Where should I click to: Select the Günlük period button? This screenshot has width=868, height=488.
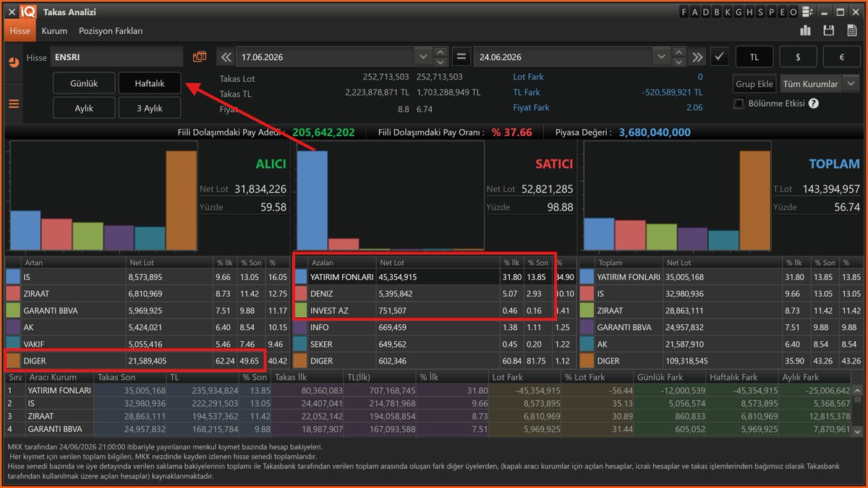point(84,83)
